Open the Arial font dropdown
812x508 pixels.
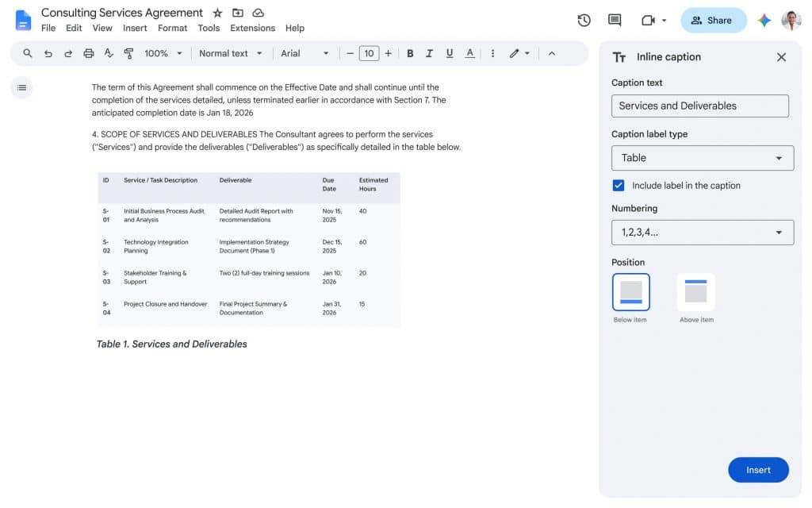304,53
